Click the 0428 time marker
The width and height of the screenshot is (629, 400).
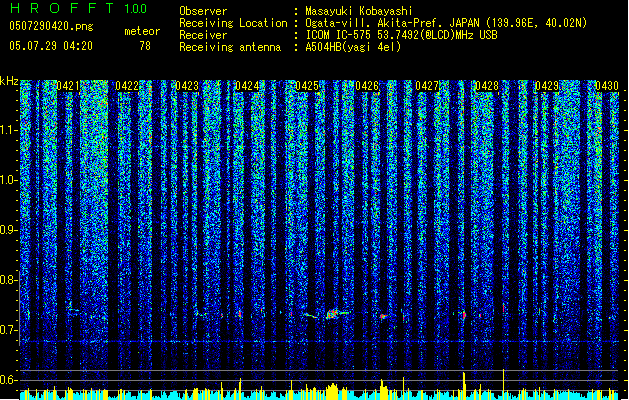click(487, 86)
